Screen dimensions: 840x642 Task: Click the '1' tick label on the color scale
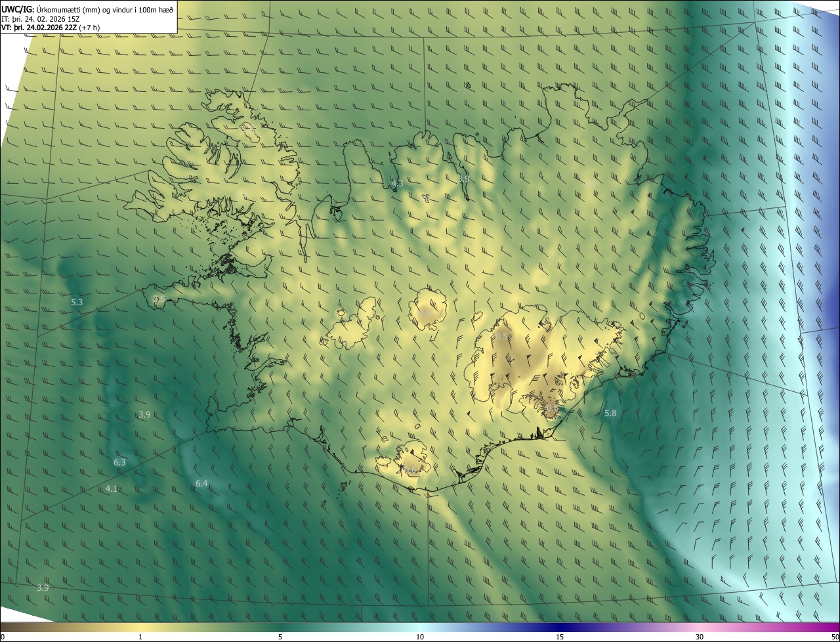[140, 637]
